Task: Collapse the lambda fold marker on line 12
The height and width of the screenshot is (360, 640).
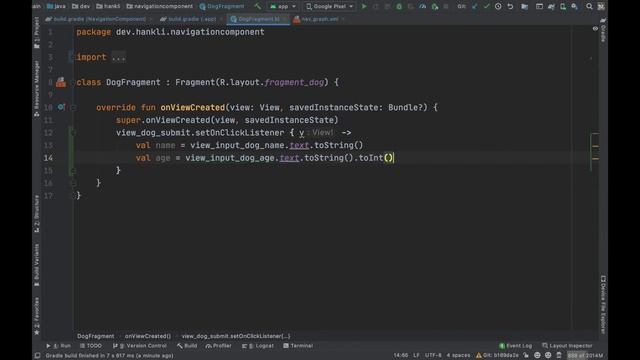Action: (73, 133)
